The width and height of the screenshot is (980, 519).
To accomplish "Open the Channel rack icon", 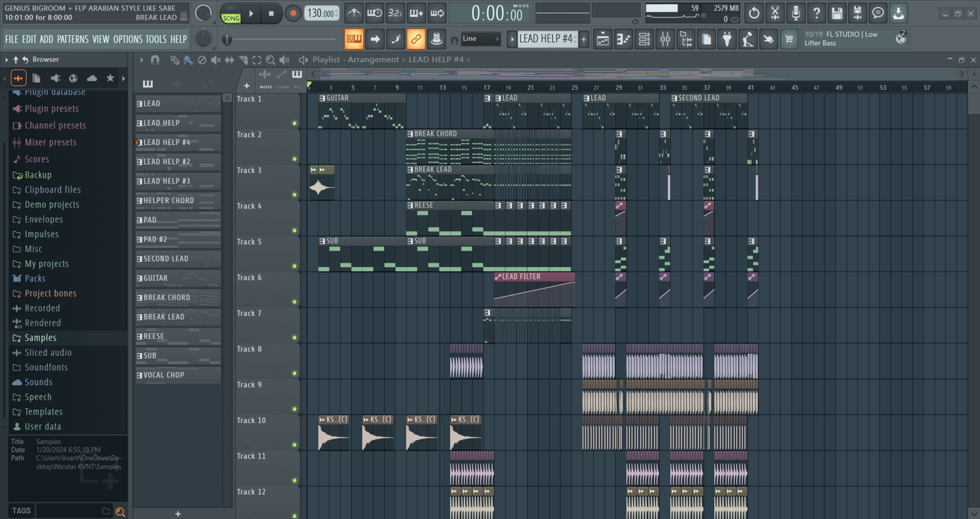I will point(644,39).
